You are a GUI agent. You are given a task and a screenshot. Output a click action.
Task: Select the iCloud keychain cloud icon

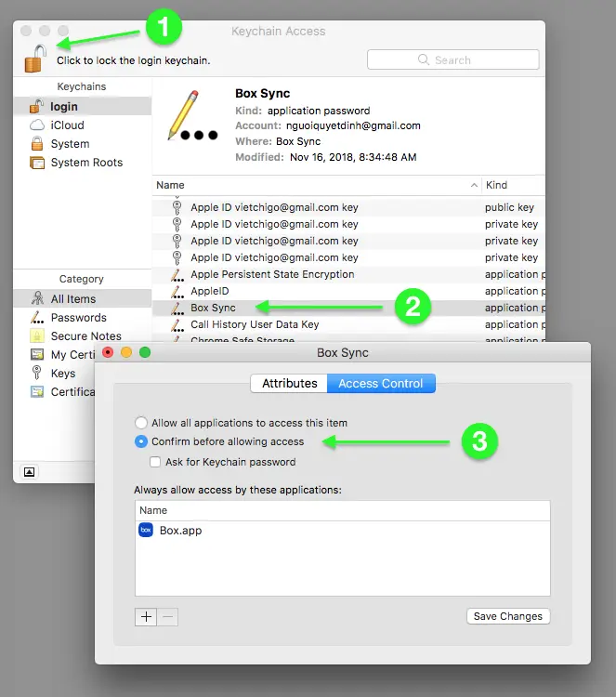click(x=37, y=125)
